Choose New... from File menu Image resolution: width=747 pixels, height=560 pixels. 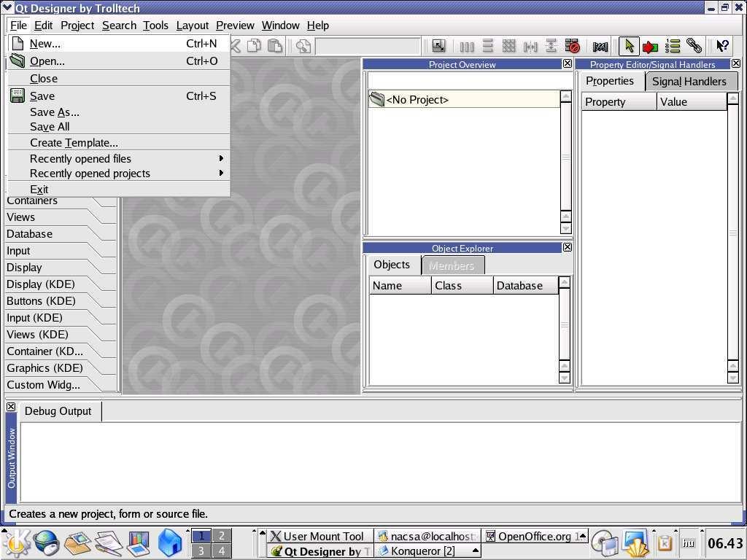tap(119, 43)
